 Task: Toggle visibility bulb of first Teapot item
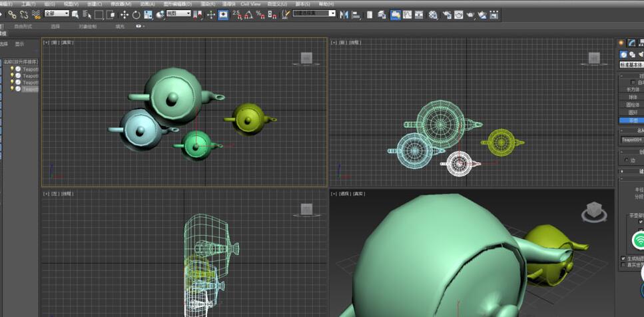pyautogui.click(x=12, y=69)
